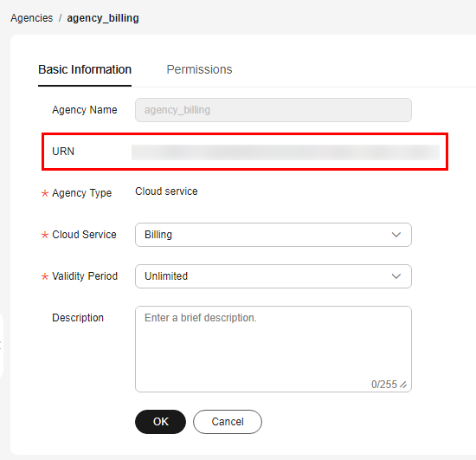Click the Cloud service agency type text

[166, 191]
